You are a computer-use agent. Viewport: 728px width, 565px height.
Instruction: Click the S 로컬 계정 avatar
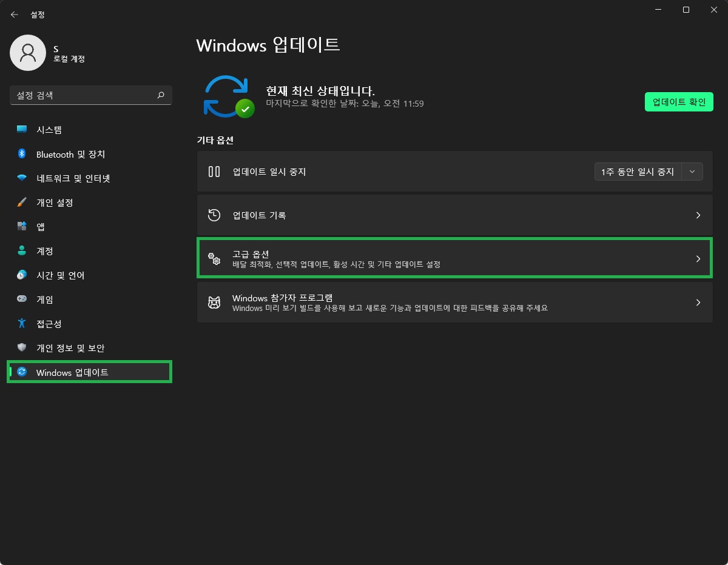[x=28, y=53]
